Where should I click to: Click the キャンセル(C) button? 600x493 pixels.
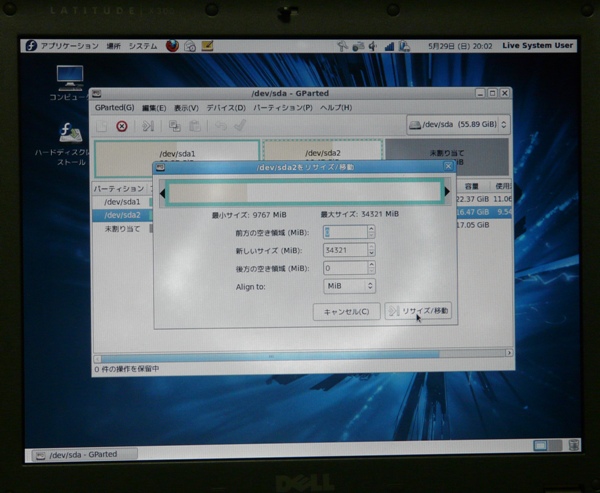coord(346,311)
